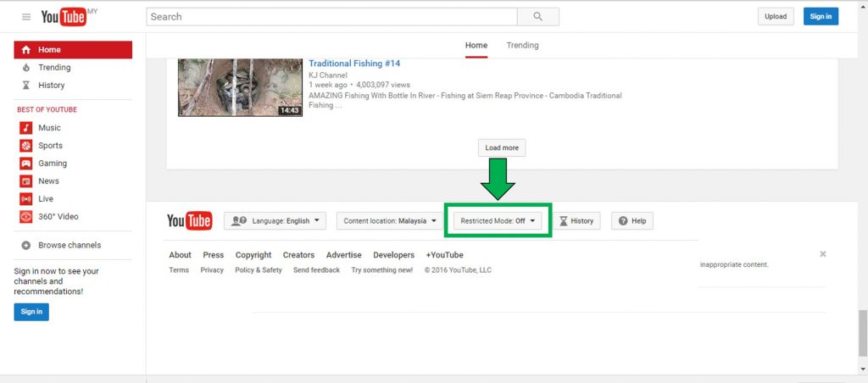
Task: Open 360° Video in sidebar
Action: (x=58, y=217)
